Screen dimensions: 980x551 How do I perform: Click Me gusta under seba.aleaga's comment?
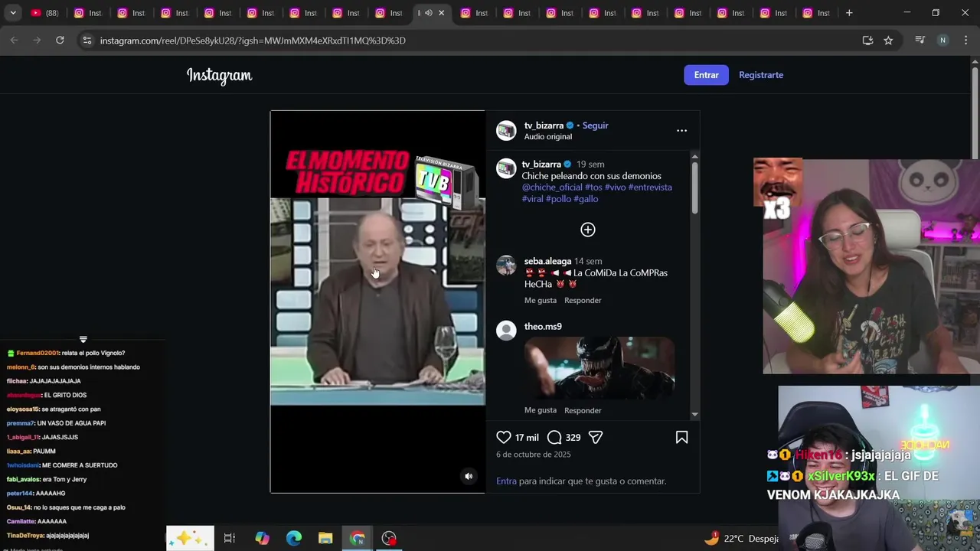click(541, 301)
